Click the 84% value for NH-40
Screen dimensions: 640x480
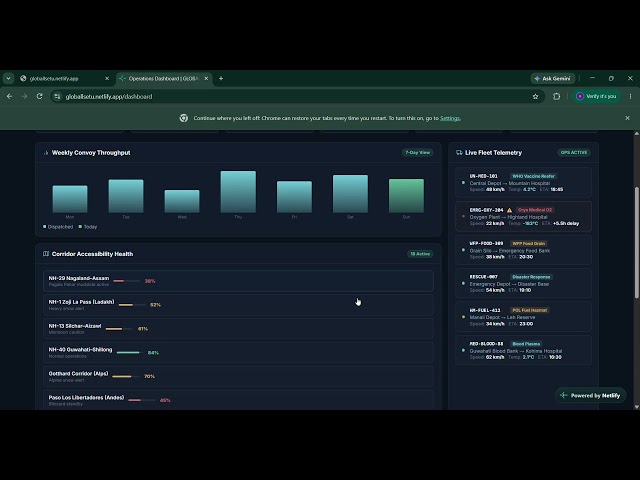coord(153,353)
